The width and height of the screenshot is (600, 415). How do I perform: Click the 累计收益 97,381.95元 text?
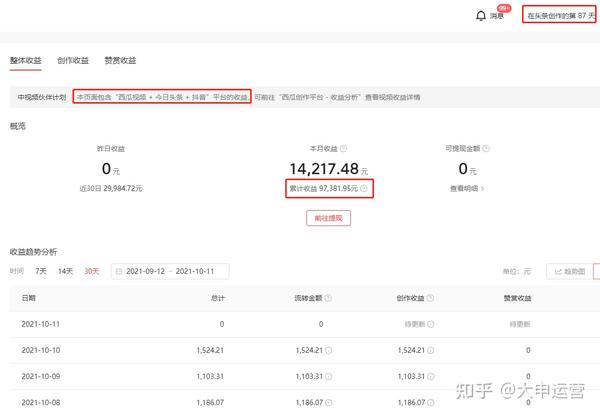tap(324, 188)
